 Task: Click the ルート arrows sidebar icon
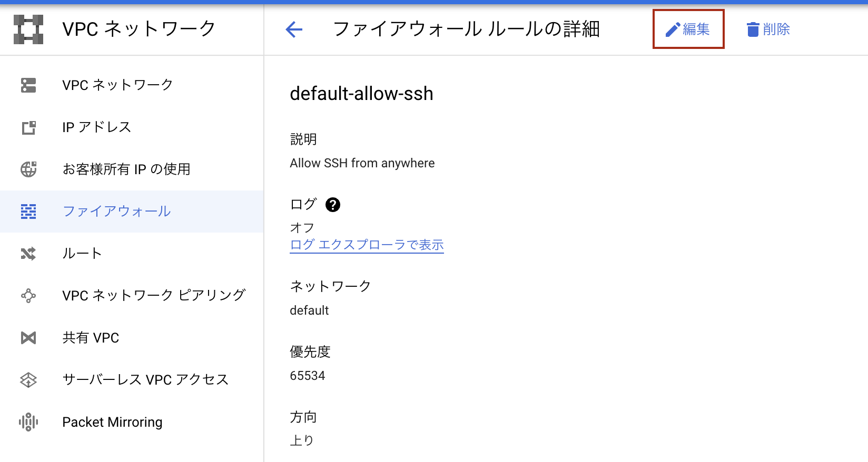point(28,253)
